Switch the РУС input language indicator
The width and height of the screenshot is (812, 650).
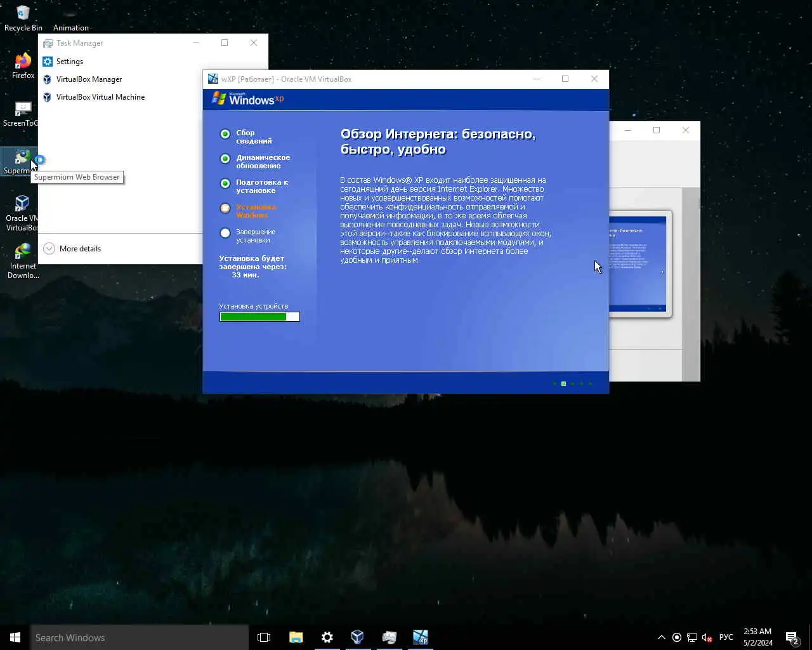click(726, 637)
